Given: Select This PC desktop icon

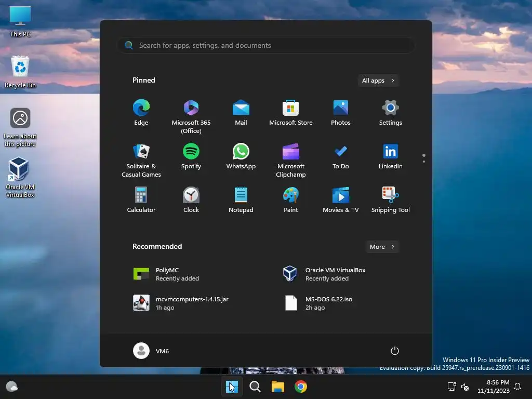Looking at the screenshot, I should pyautogui.click(x=20, y=21).
